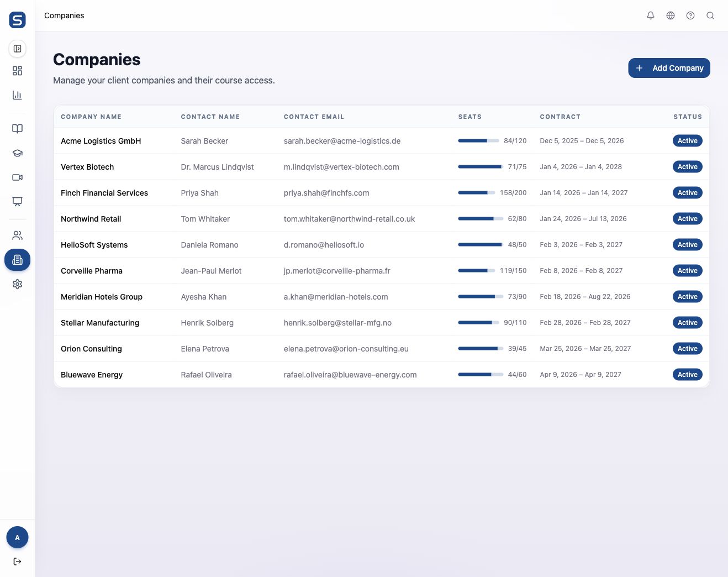The image size is (728, 577).
Task: Select the companies building icon
Action: coord(18,260)
